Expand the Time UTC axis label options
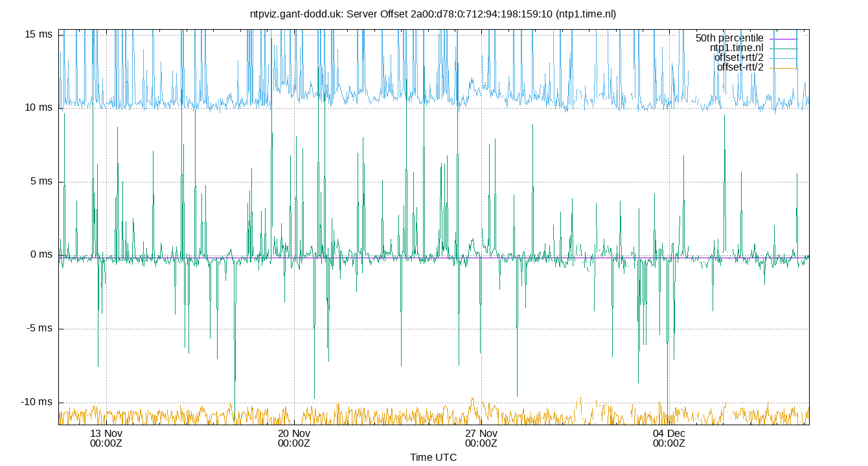Viewport: 868px width, 466px height. coord(434,458)
